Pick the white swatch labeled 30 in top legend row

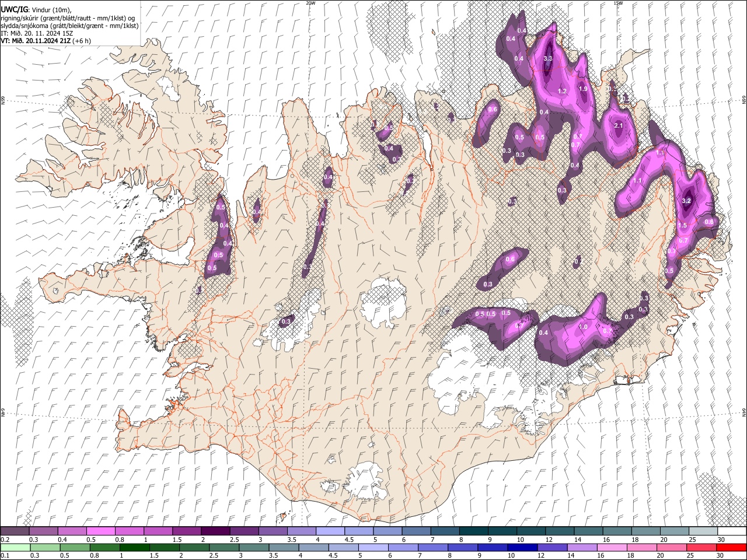[732, 531]
